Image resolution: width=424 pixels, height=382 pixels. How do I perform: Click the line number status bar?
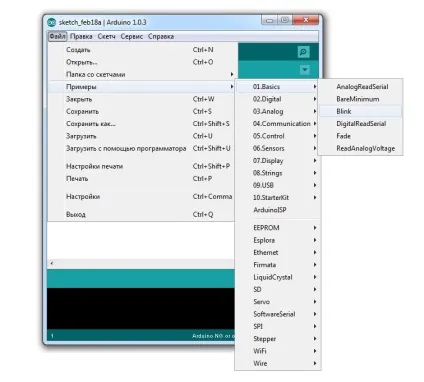coord(141,336)
